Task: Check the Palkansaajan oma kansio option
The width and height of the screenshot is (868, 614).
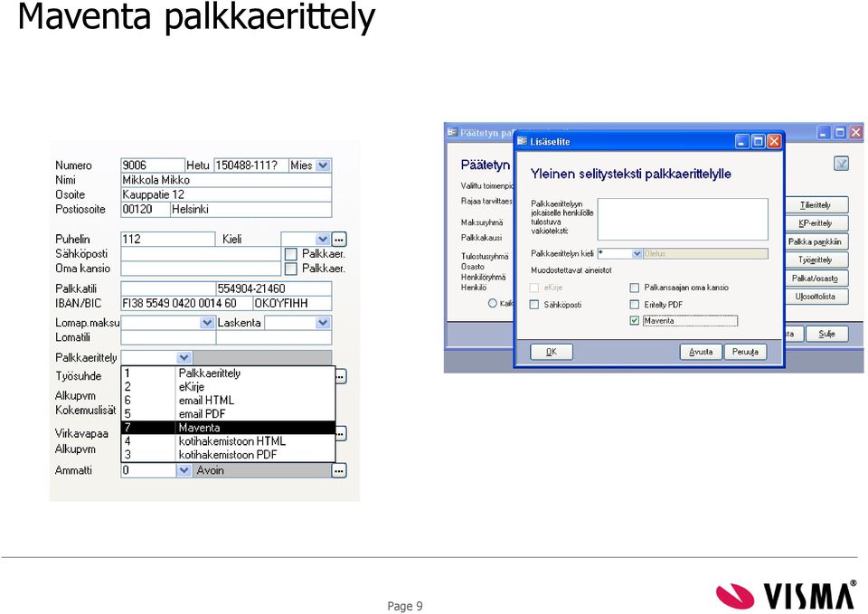Action: coord(635,288)
